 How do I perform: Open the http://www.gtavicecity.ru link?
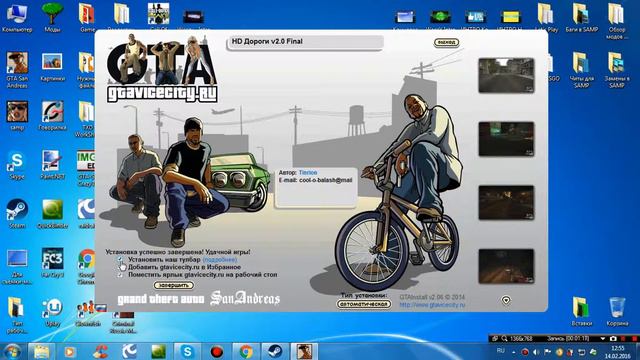[x=432, y=305]
